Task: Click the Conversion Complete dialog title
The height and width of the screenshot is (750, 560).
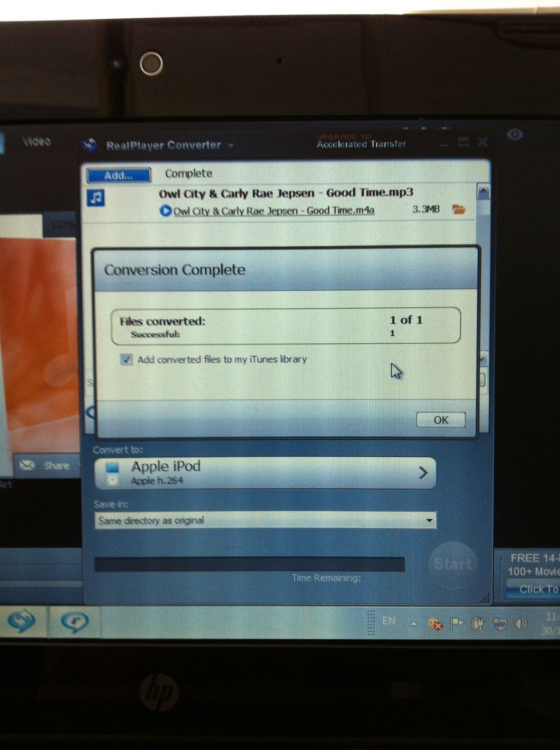Action: [x=174, y=270]
